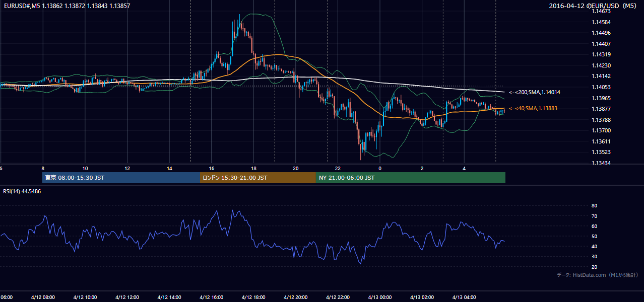Click the 4/13 02:00 time axis label

(x=422, y=297)
